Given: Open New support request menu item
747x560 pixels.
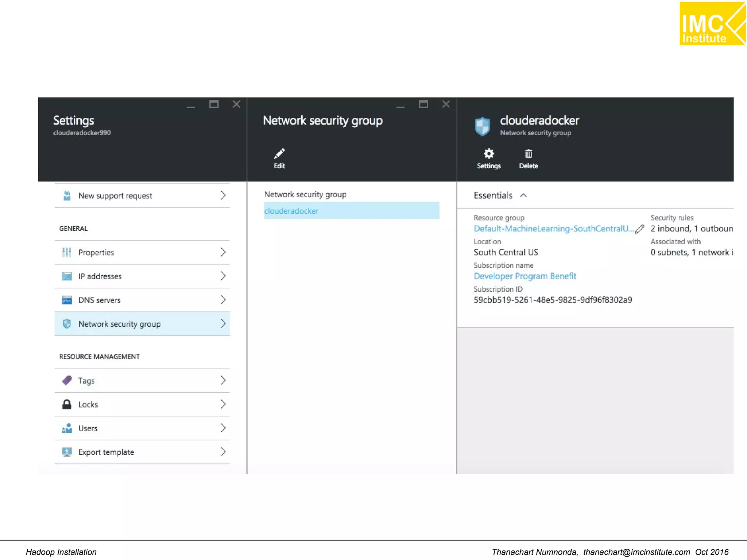Looking at the screenshot, I should point(142,195).
